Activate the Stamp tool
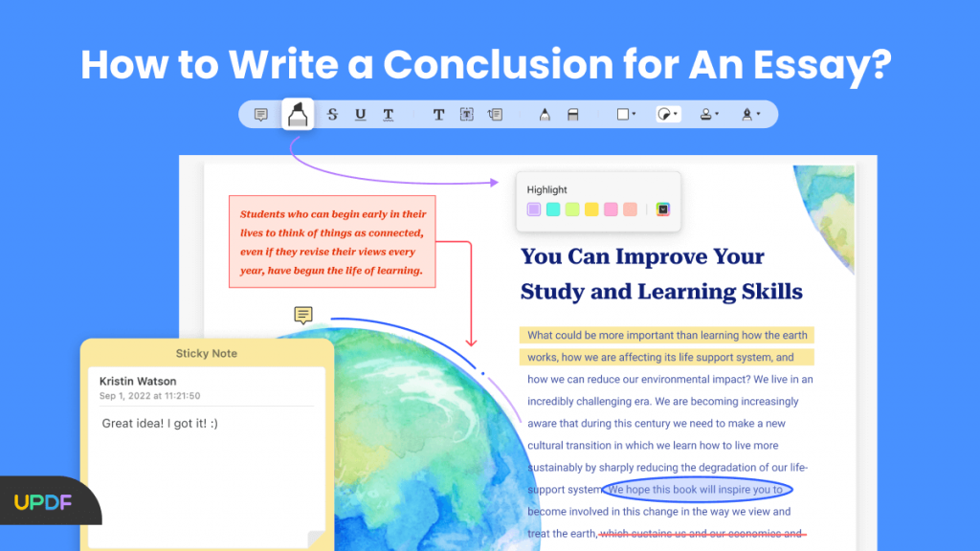The image size is (980, 551). point(707,114)
